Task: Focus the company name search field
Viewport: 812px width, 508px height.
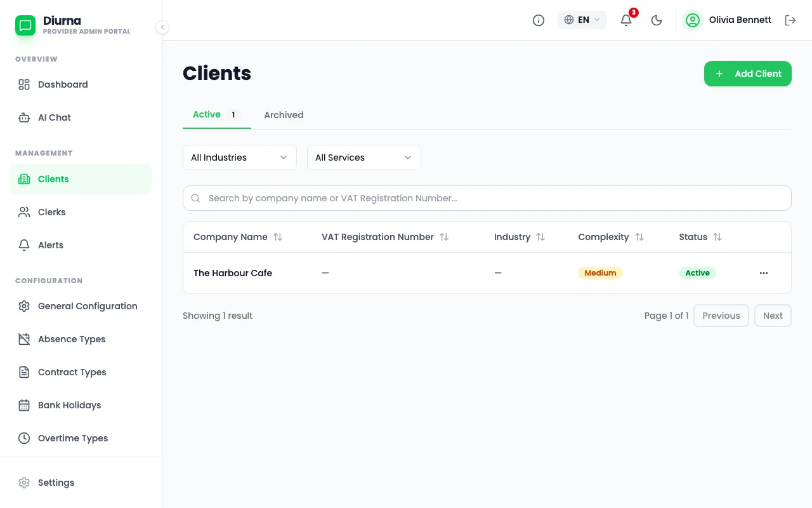Action: point(487,198)
